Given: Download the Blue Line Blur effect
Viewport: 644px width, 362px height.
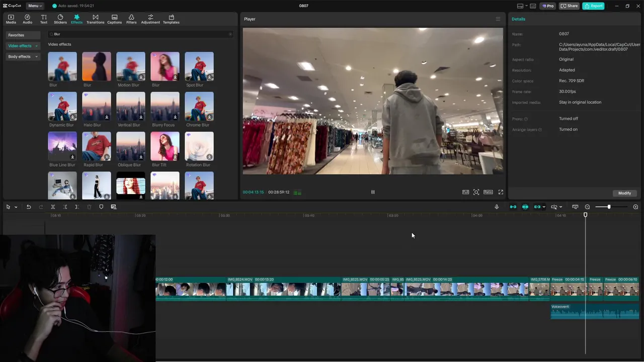Looking at the screenshot, I should [72, 157].
